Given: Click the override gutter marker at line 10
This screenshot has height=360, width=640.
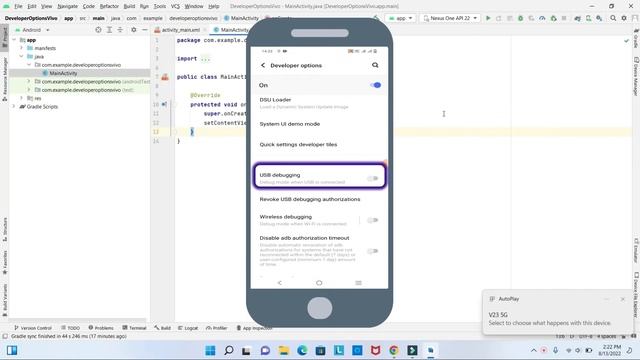Looking at the screenshot, I should coord(164,104).
